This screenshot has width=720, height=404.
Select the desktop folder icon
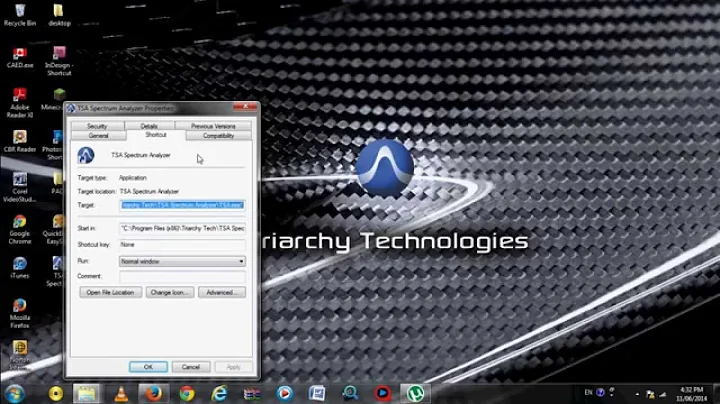59,15
